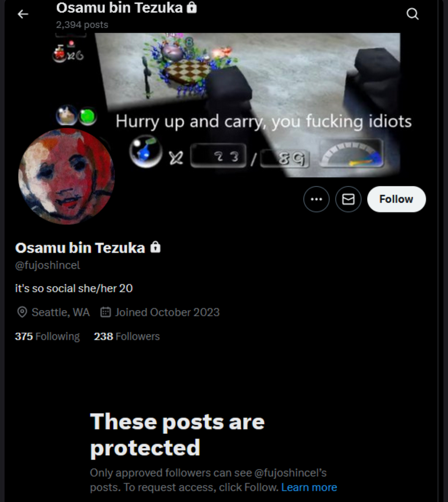Click the Follow button

point(396,199)
